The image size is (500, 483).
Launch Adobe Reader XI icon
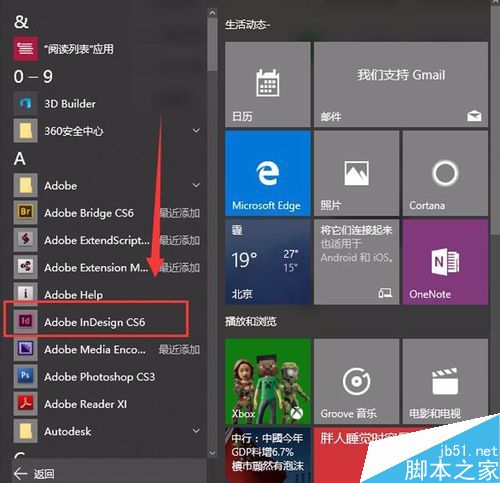pyautogui.click(x=26, y=404)
